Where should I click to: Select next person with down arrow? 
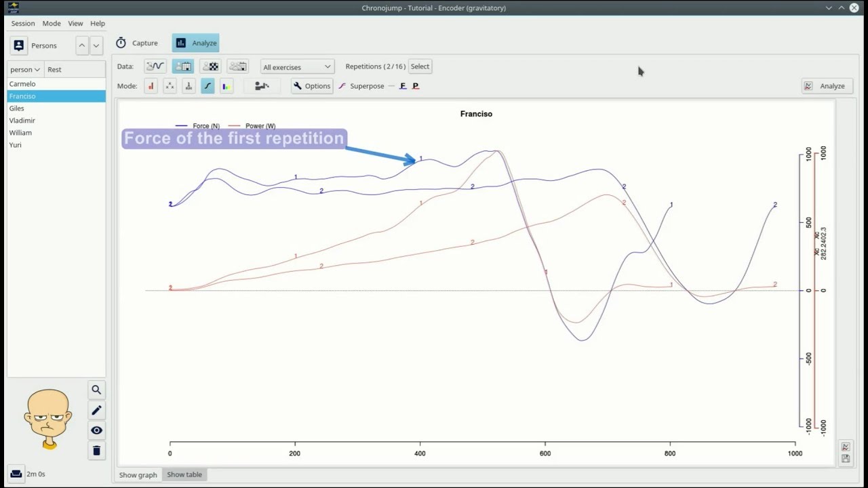click(x=96, y=45)
